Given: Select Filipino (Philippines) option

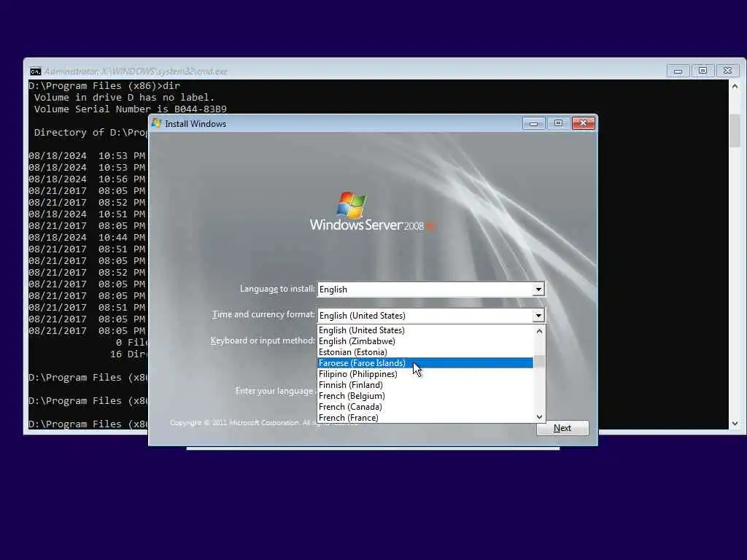Looking at the screenshot, I should click(425, 374).
